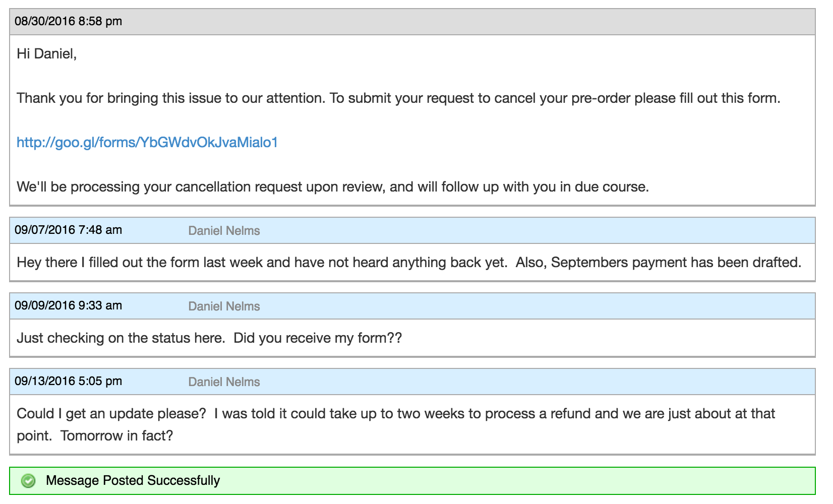Click the 09/13/2016 5:05 pm timestamp

click(69, 381)
